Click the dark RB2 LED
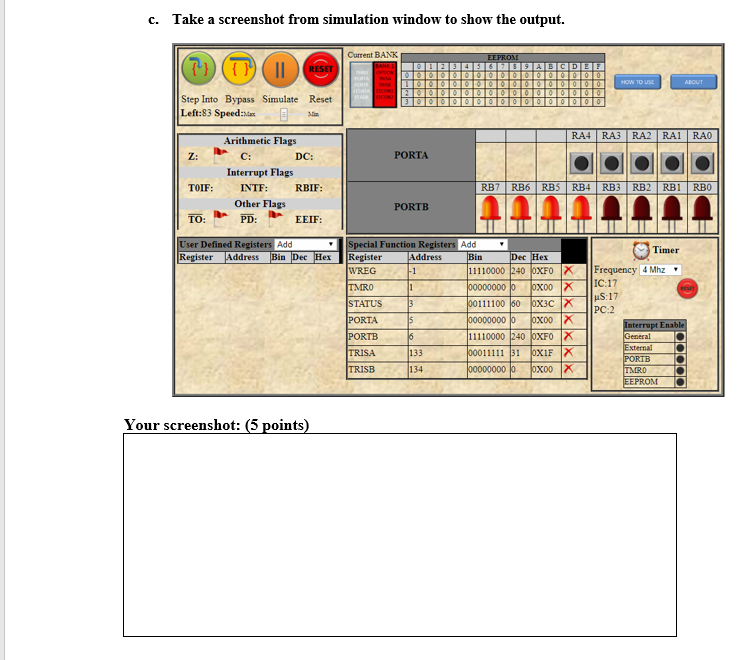Viewport: 756px width, 660px height. 642,214
